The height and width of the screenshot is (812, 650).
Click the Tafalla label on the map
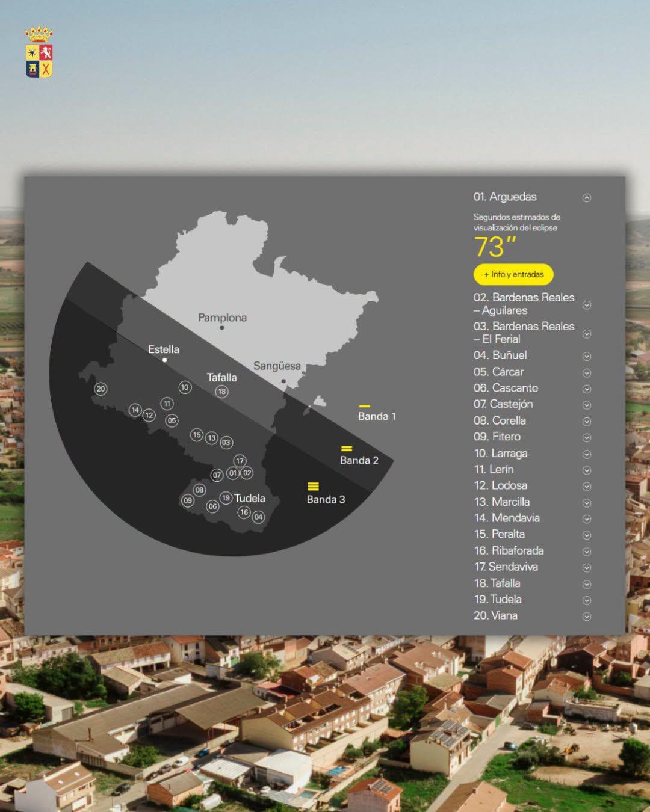coord(221,377)
